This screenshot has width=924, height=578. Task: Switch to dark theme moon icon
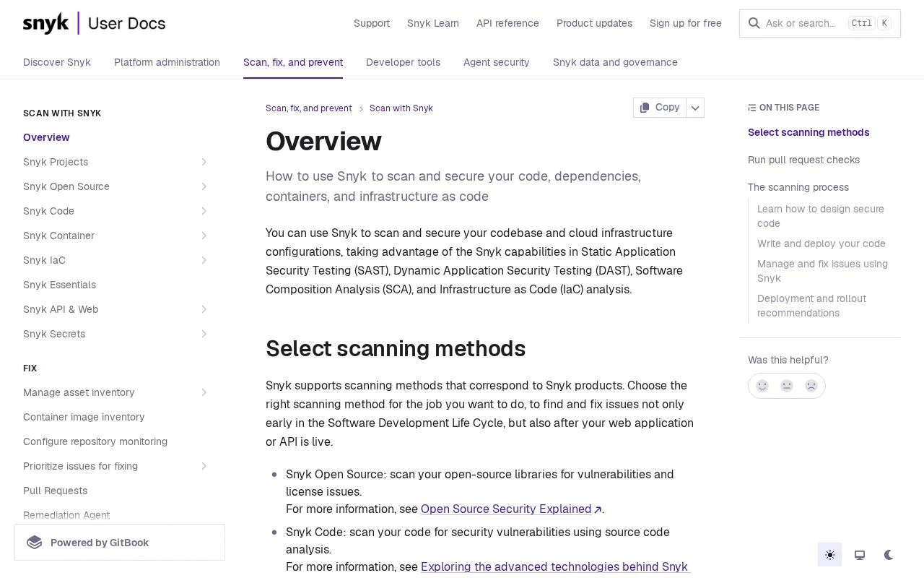pos(889,555)
